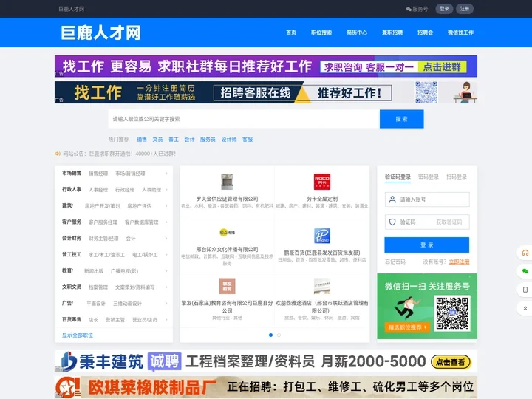This screenshot has height=399, width=532.
Task: Expand the 普工技工 category arrow
Action: coord(166,255)
